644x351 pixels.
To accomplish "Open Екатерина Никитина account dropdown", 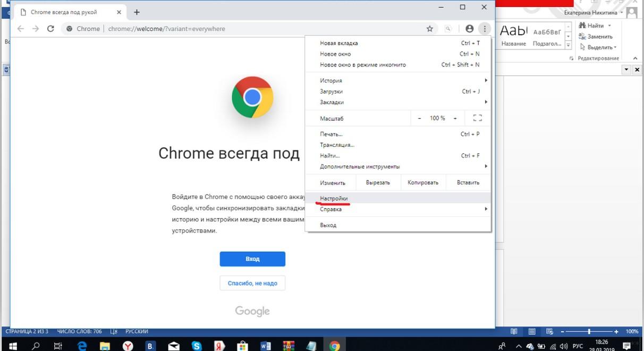I will click(x=622, y=13).
